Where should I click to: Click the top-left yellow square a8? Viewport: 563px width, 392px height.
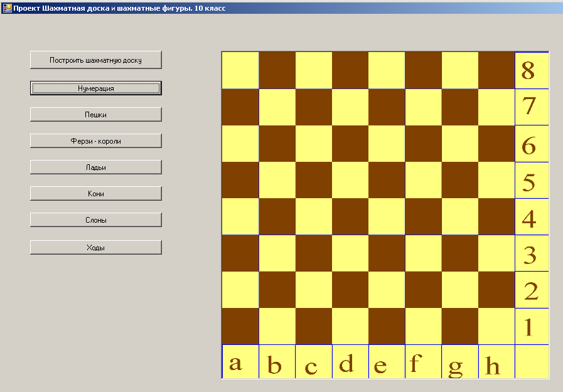(x=240, y=70)
